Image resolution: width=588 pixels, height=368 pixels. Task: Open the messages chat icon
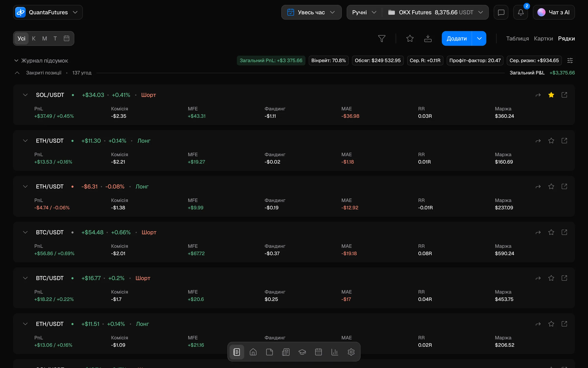point(501,12)
